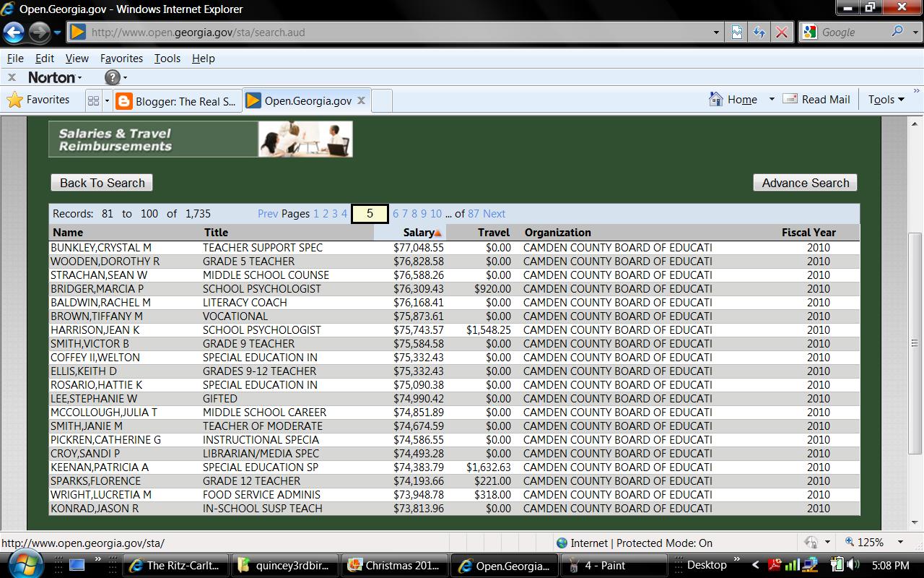This screenshot has width=924, height=578.
Task: Sort table by Title column header
Action: point(216,233)
